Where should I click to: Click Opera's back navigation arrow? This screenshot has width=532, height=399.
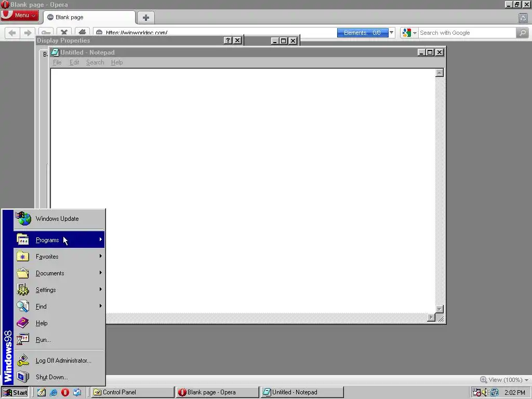point(12,33)
